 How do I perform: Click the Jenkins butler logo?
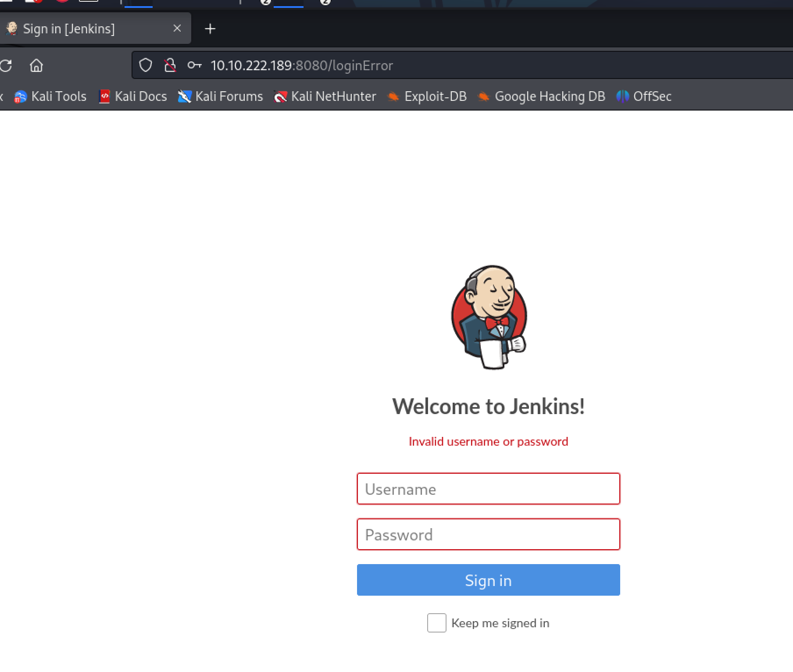pos(489,317)
